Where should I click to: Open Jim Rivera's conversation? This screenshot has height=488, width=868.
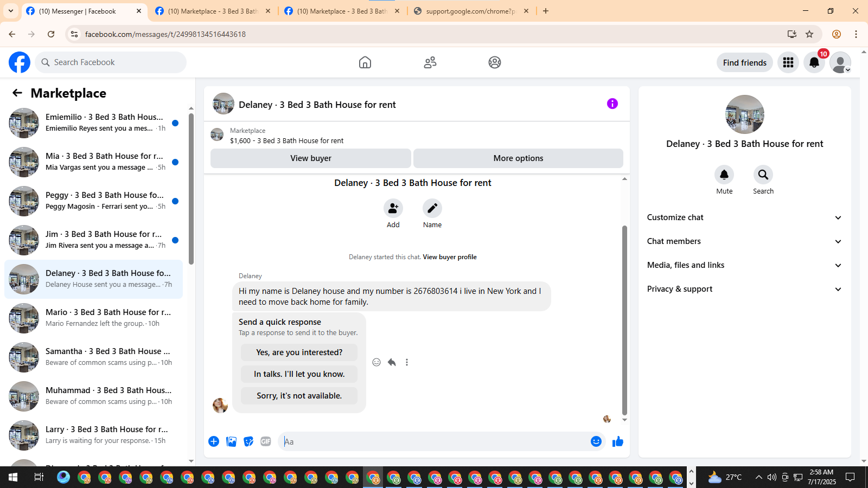[x=93, y=240]
